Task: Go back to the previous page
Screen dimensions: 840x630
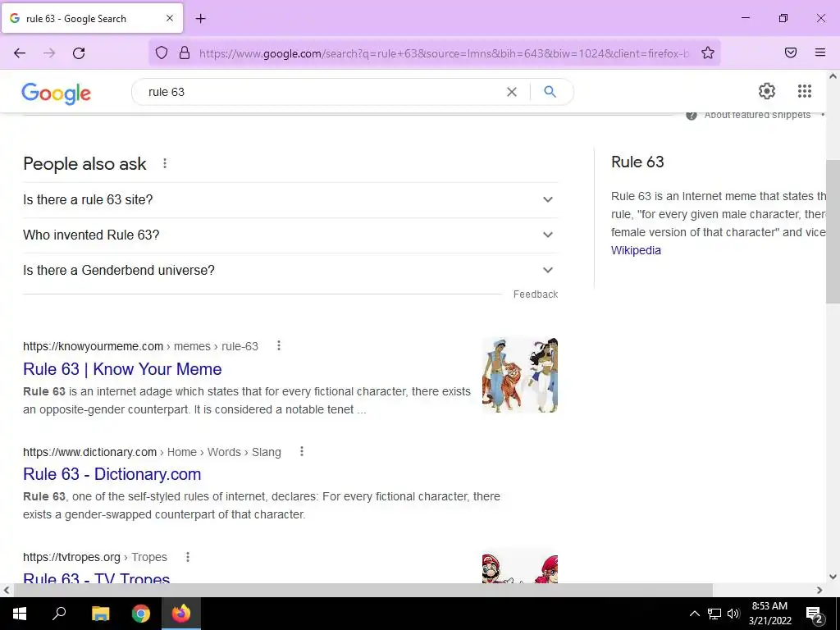Action: (20, 53)
